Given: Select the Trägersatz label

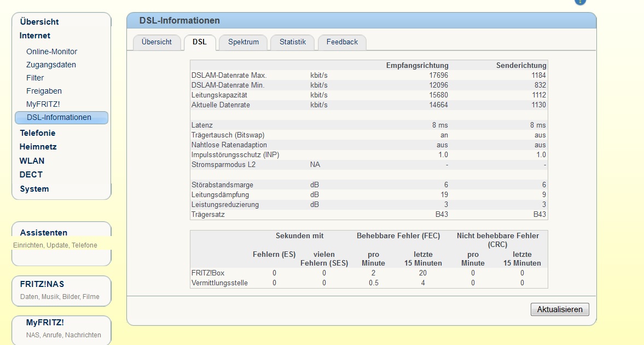Looking at the screenshot, I should 208,214.
